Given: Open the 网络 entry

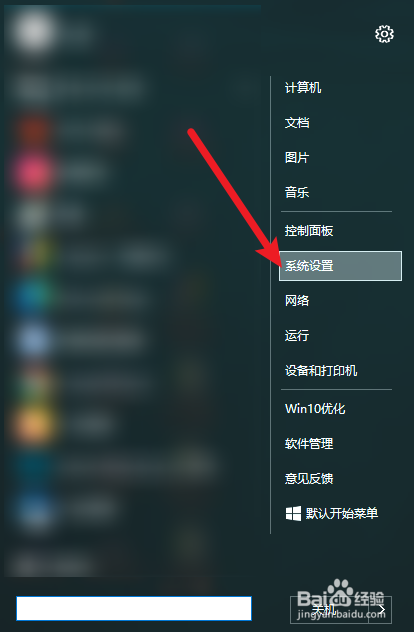Looking at the screenshot, I should 297,300.
